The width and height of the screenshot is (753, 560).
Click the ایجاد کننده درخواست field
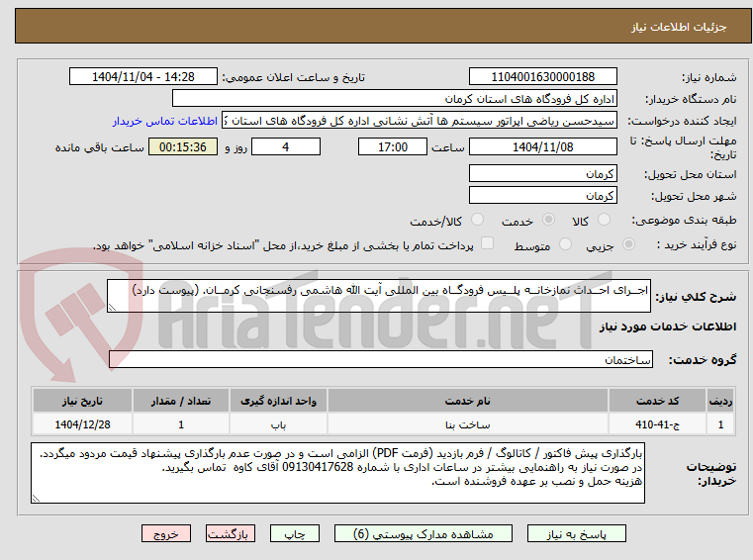pyautogui.click(x=420, y=121)
